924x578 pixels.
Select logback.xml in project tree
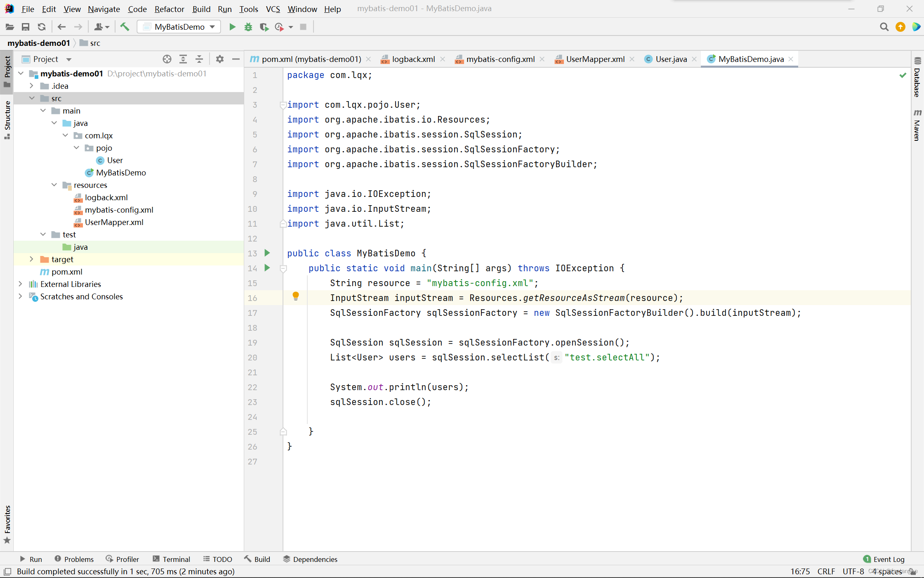point(106,197)
